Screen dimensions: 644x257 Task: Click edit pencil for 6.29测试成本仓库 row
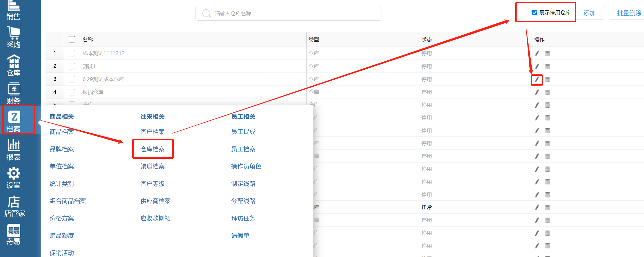537,79
